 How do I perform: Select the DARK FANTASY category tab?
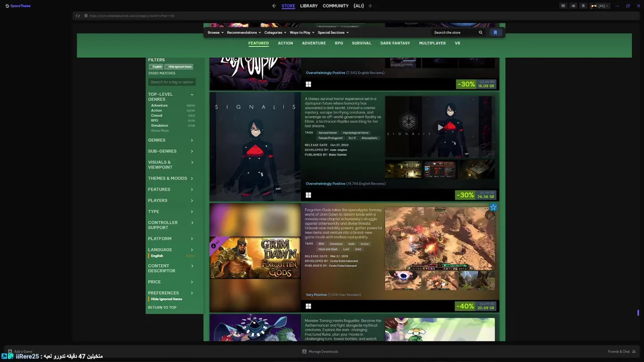pos(395,43)
